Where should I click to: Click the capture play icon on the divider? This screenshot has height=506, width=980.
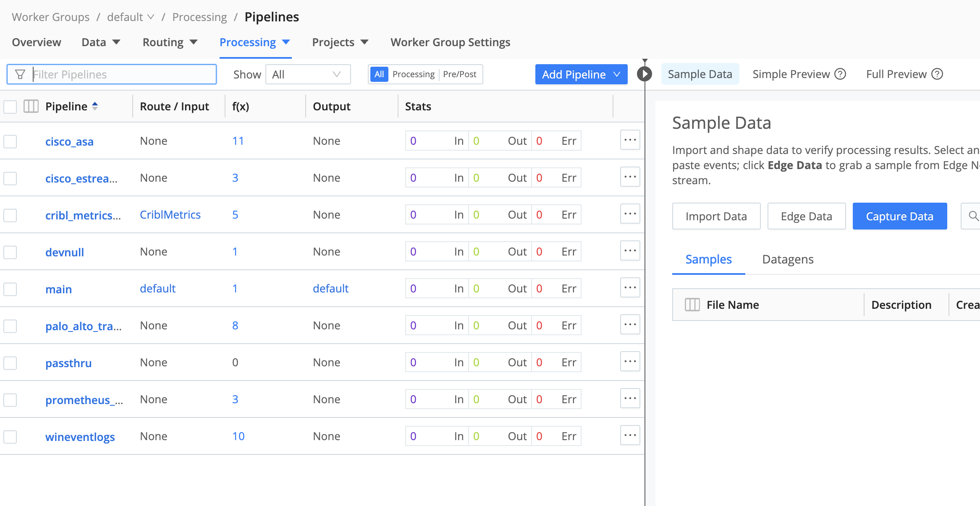pyautogui.click(x=645, y=73)
